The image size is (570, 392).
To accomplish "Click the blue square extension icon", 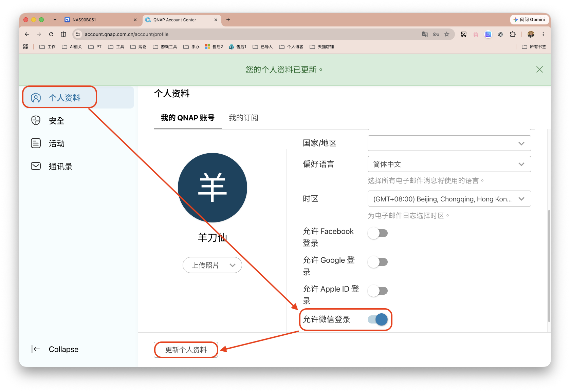I will (488, 34).
